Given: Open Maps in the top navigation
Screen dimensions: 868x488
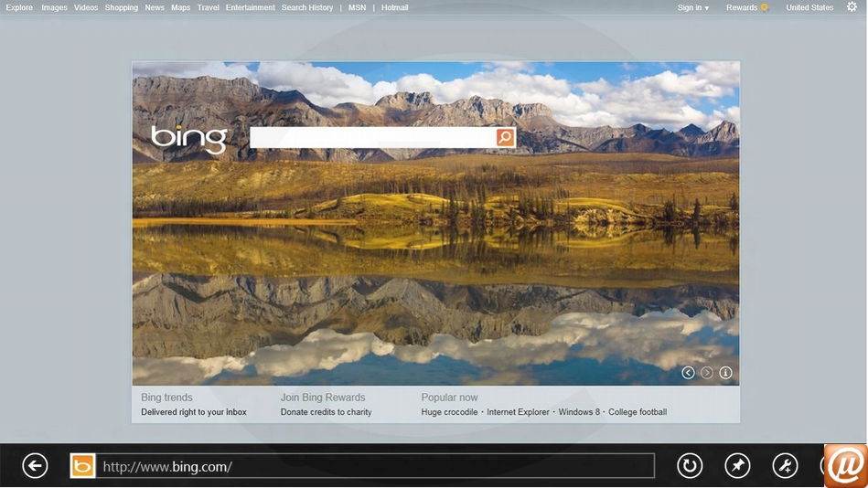Looking at the screenshot, I should tap(180, 7).
